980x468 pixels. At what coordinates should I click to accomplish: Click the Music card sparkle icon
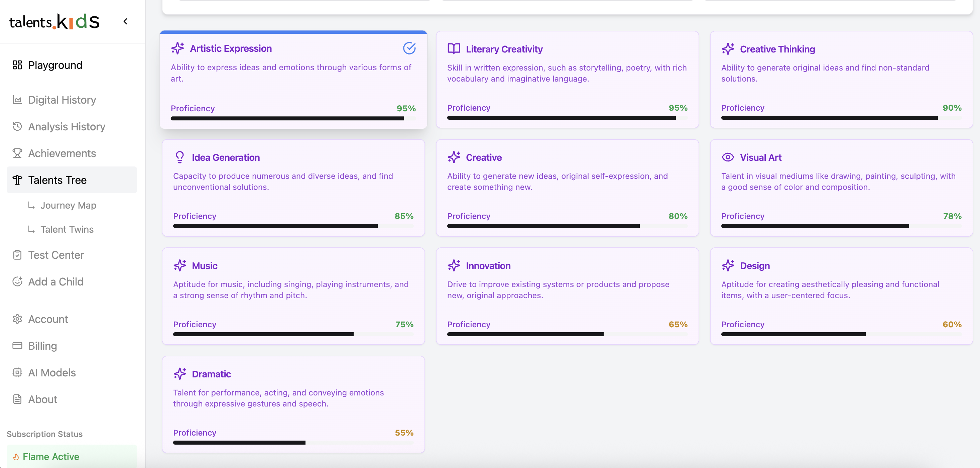[179, 265]
